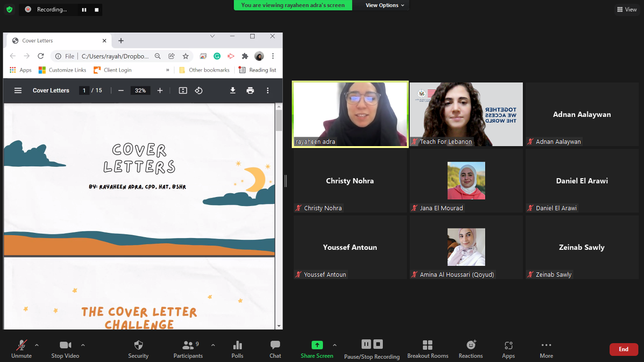Zoom in the PDF
The height and width of the screenshot is (362, 644).
(160, 90)
